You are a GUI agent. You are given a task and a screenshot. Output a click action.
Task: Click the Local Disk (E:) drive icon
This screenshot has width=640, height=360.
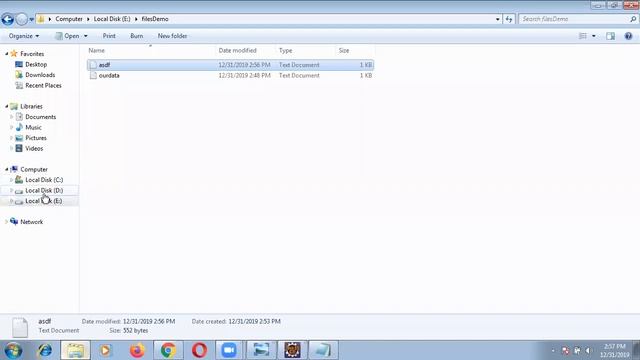click(x=19, y=201)
